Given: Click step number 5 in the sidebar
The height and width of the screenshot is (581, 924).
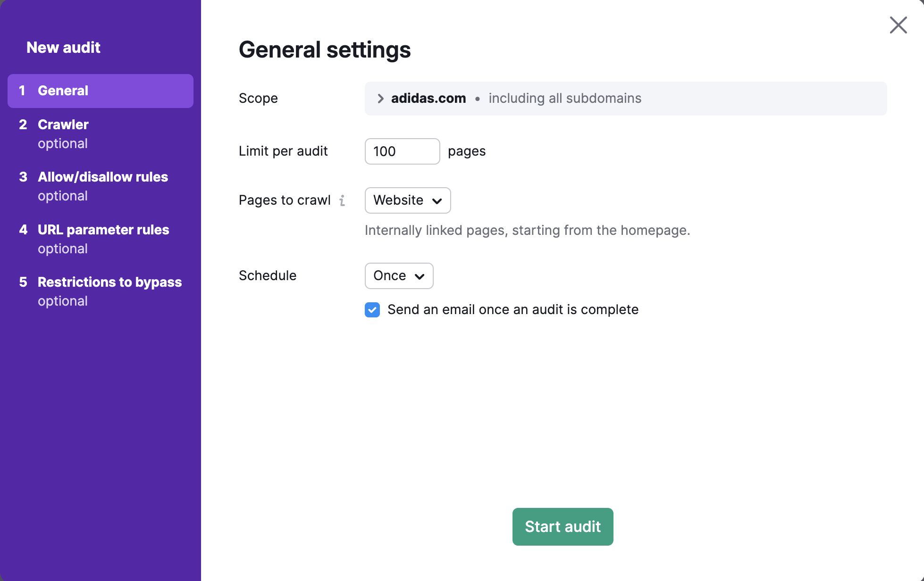Looking at the screenshot, I should (x=24, y=282).
